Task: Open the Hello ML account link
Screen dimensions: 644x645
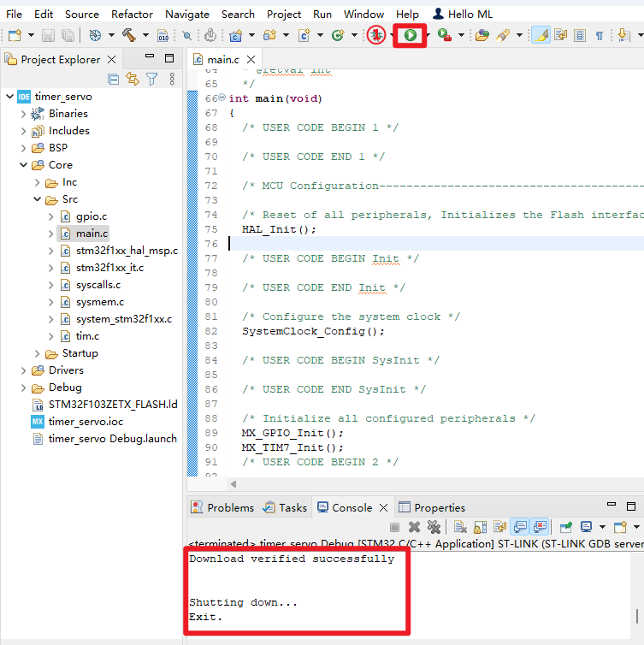Action: pyautogui.click(x=462, y=15)
